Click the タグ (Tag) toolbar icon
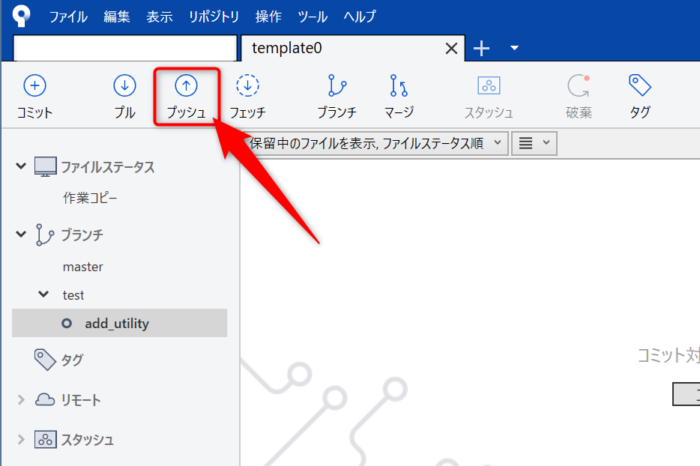The height and width of the screenshot is (466, 700). tap(640, 87)
